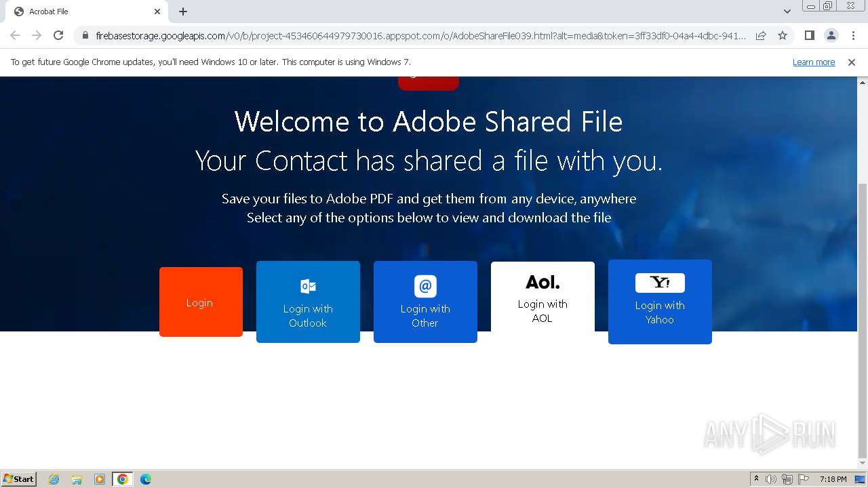Toggle the browser side panel
Viewport: 868px width, 488px height.
809,35
